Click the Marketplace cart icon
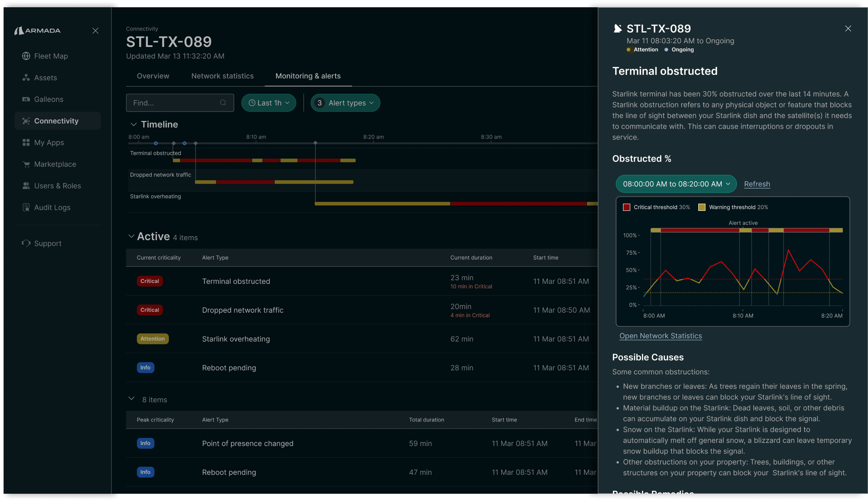868x501 pixels. [26, 164]
